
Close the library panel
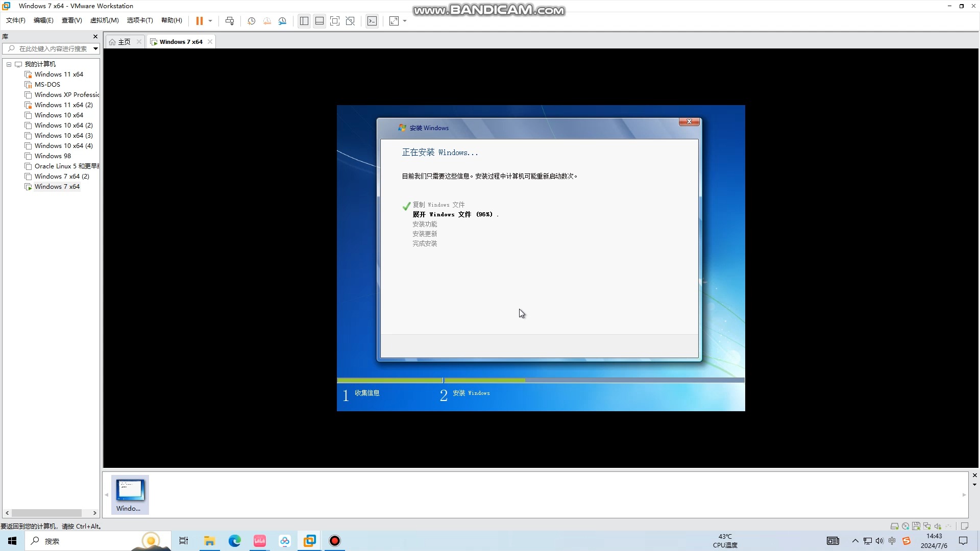(95, 37)
